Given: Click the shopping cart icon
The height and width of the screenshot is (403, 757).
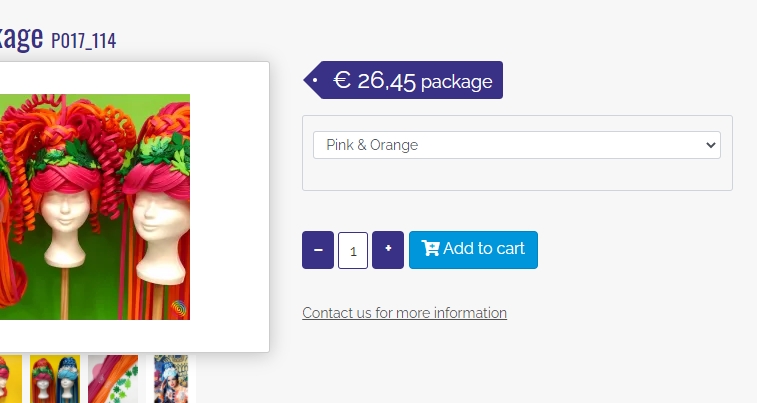Looking at the screenshot, I should pyautogui.click(x=430, y=249).
